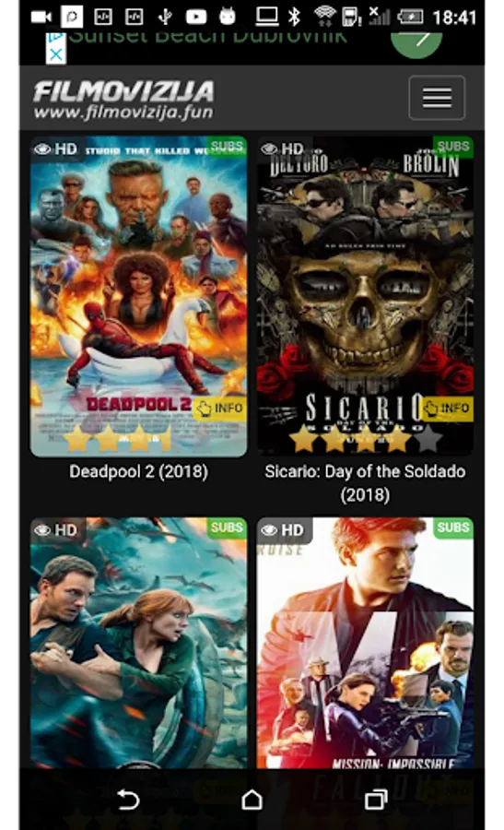Select the fifth grey star on Sicario
504x830 pixels.
(428, 439)
